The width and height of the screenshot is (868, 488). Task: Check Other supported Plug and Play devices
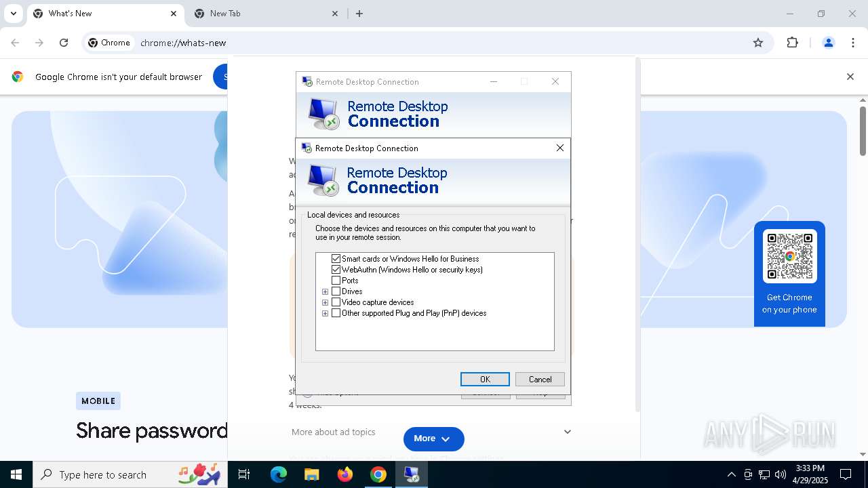(336, 313)
